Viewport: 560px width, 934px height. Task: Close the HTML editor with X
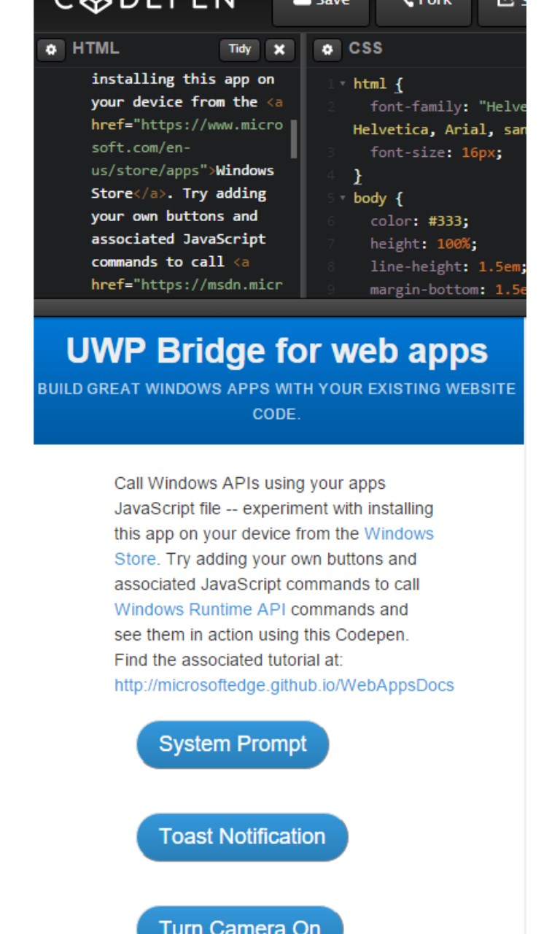[x=279, y=50]
